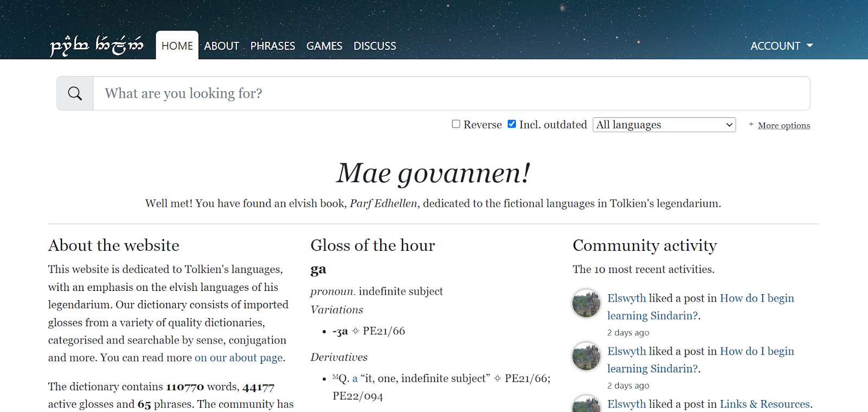868x412 pixels.
Task: Open the GAMES menu item
Action: (324, 46)
